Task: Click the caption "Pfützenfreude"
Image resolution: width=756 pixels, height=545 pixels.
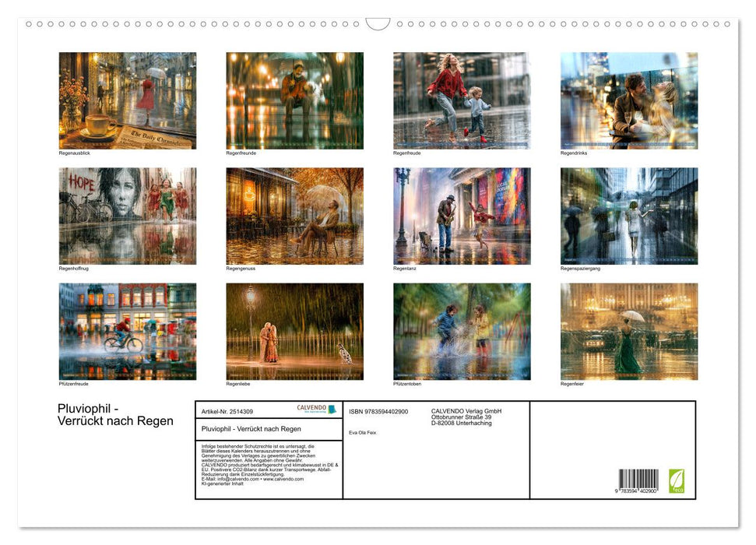Action: pyautogui.click(x=74, y=384)
